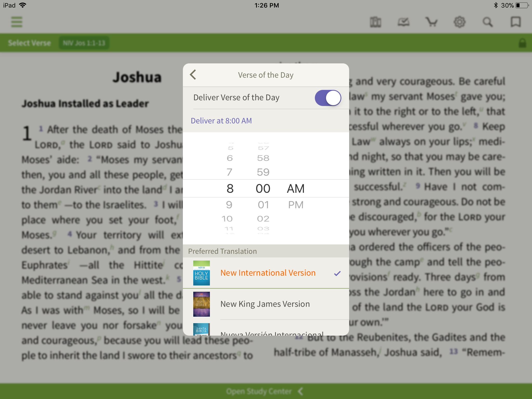The height and width of the screenshot is (399, 532).
Task: Select minute 58 in time picker
Action: tap(263, 158)
